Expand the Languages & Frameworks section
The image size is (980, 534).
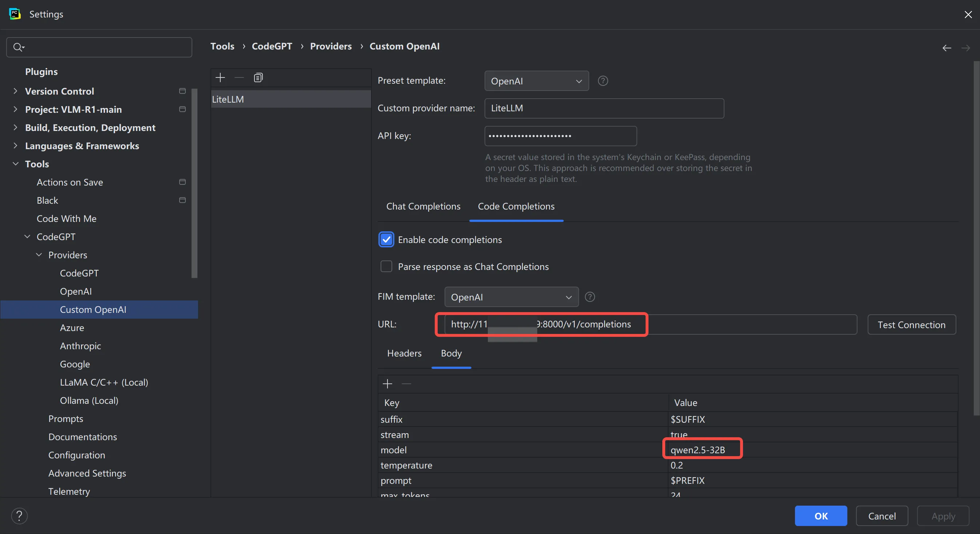pyautogui.click(x=15, y=146)
